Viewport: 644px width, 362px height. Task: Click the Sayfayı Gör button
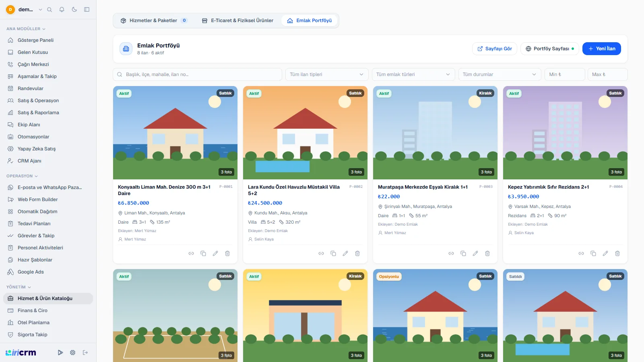point(495,49)
